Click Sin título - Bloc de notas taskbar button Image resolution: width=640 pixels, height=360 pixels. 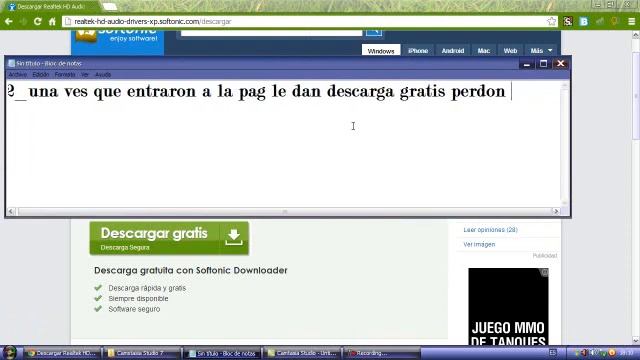pos(222,353)
